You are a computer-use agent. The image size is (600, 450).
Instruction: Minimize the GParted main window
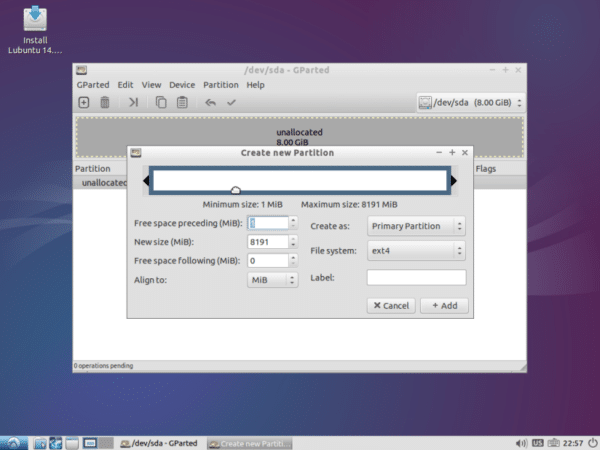(x=492, y=70)
